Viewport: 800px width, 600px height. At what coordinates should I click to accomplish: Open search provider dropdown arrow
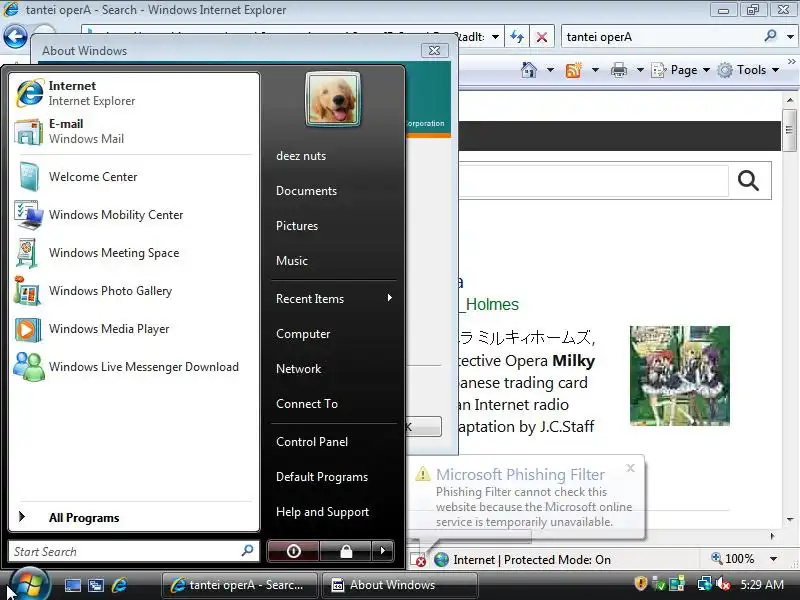click(790, 37)
